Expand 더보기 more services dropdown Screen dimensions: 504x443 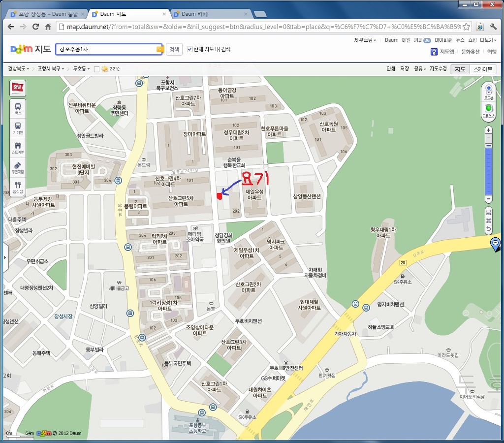(x=488, y=40)
